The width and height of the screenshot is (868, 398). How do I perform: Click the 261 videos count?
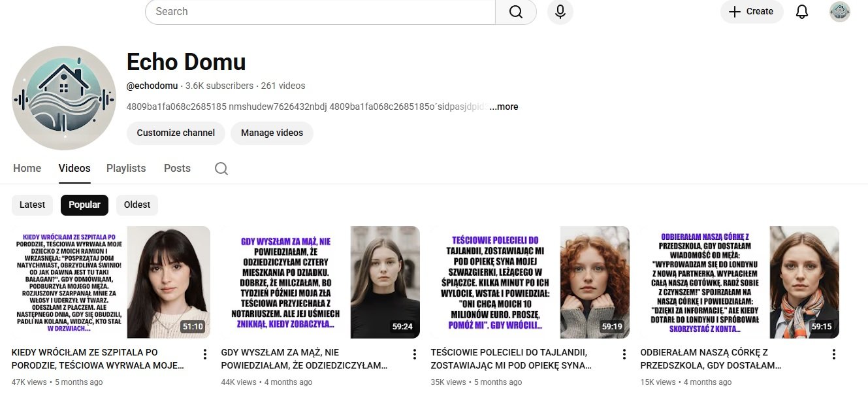[283, 86]
